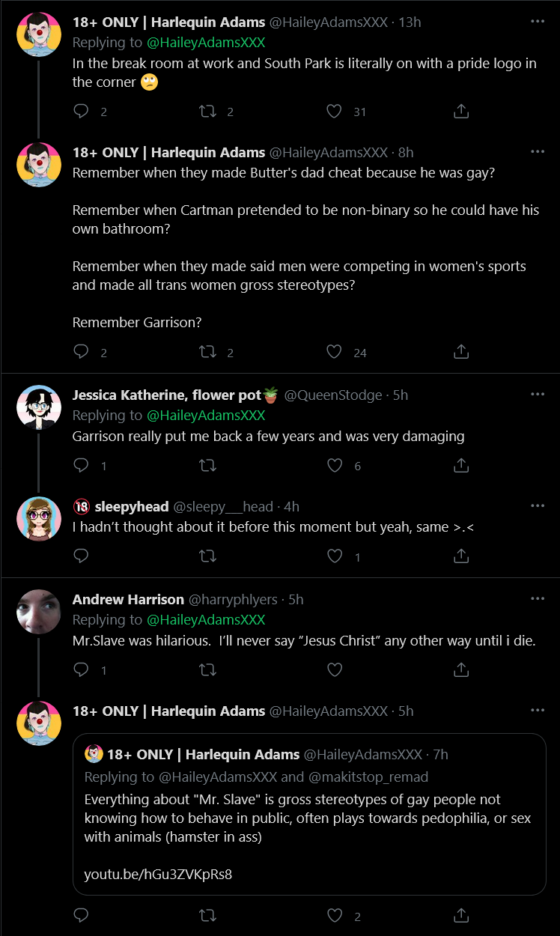Viewport: 560px width, 936px height.
Task: Reply to Andrew Harrison's Mr.Slave tweet
Action: tap(82, 670)
